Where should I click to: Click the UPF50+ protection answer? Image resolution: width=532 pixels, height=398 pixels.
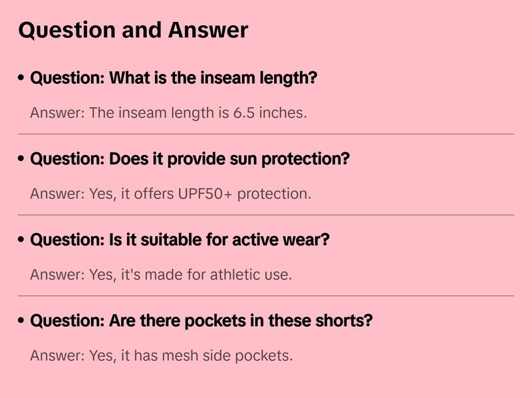170,194
